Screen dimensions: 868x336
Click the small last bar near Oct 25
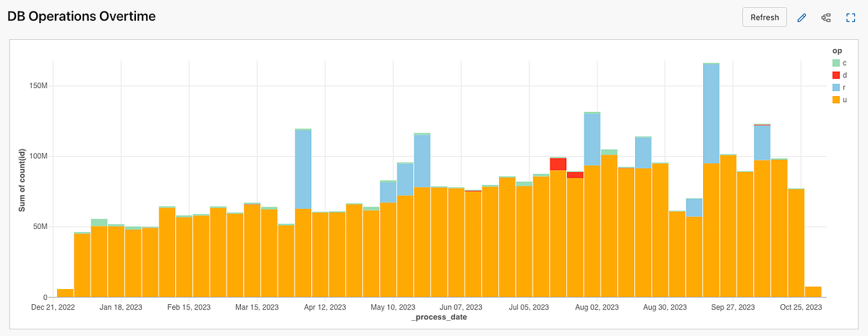[813, 292]
